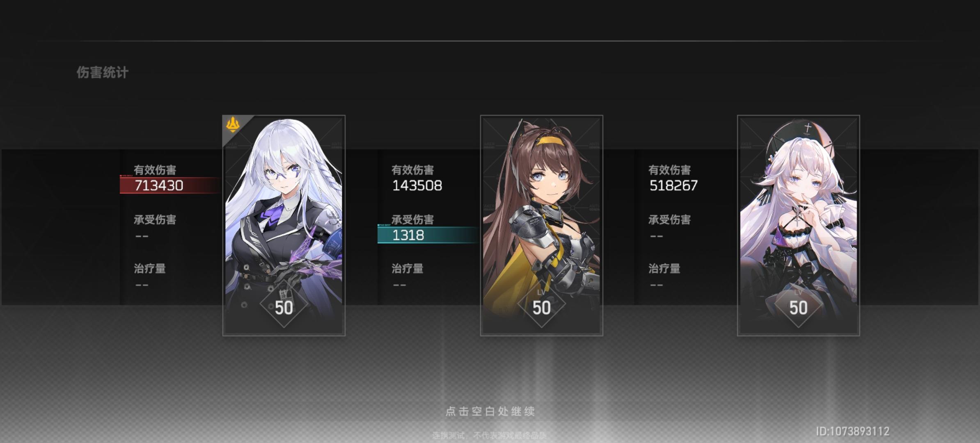Click the 518267 effective damage value
980x443 pixels.
coord(673,186)
